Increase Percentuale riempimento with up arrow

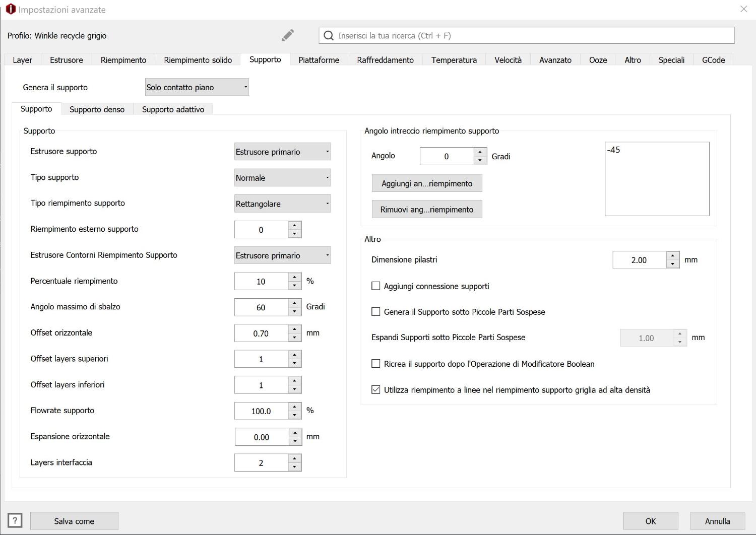click(x=295, y=277)
